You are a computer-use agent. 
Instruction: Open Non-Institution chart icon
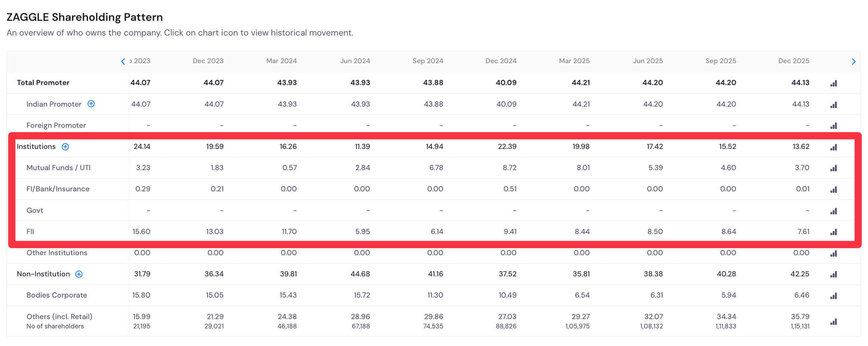click(x=834, y=275)
